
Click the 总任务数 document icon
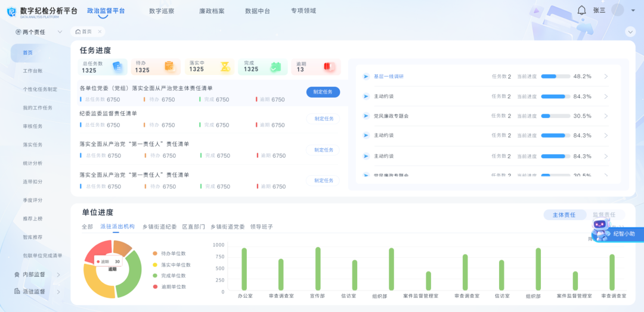117,67
